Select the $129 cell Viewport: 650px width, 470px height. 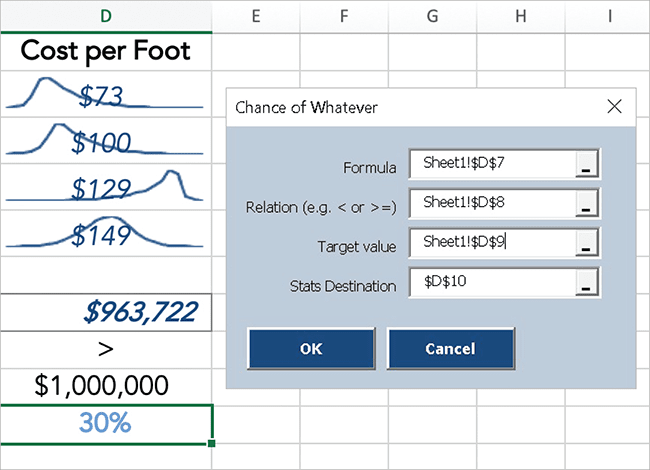tap(106, 187)
